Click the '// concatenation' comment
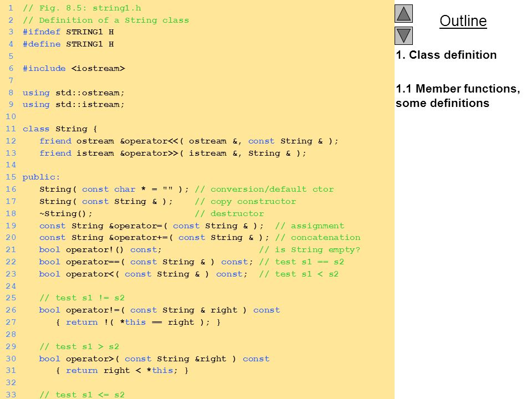 (318, 238)
